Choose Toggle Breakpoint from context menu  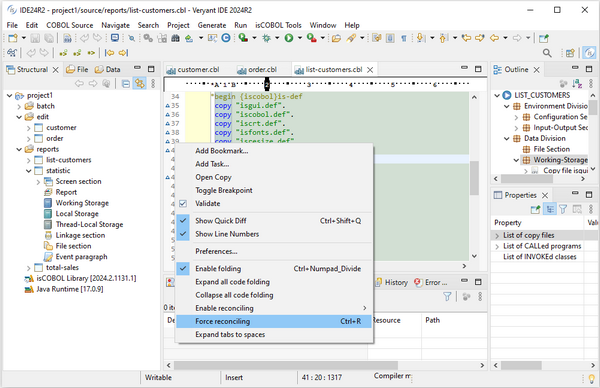pyautogui.click(x=274, y=190)
